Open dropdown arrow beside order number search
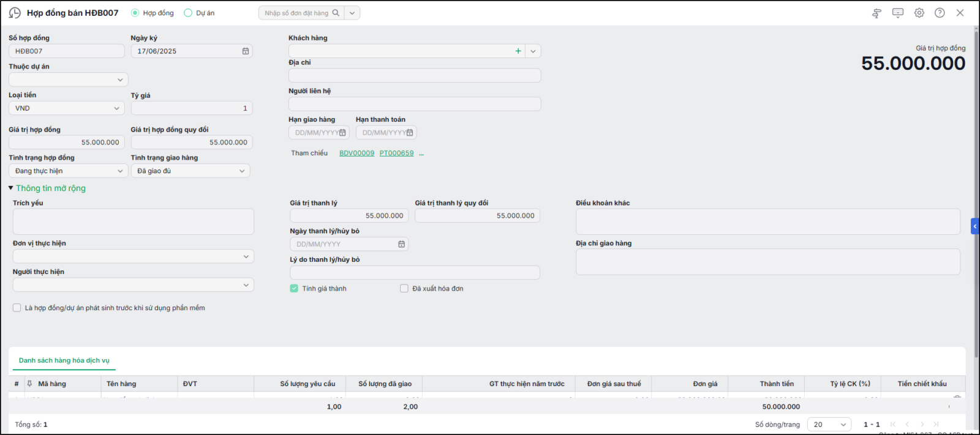Screen dimensions: 980x435 (x=352, y=13)
